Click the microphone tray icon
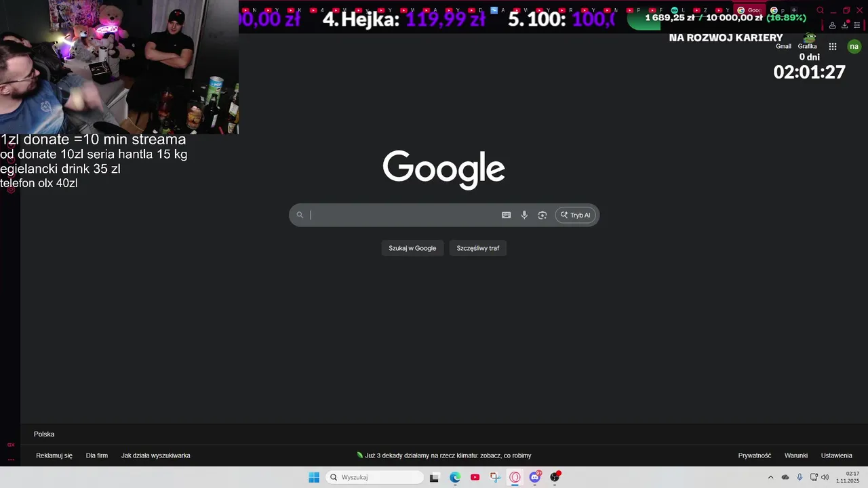 (800, 477)
